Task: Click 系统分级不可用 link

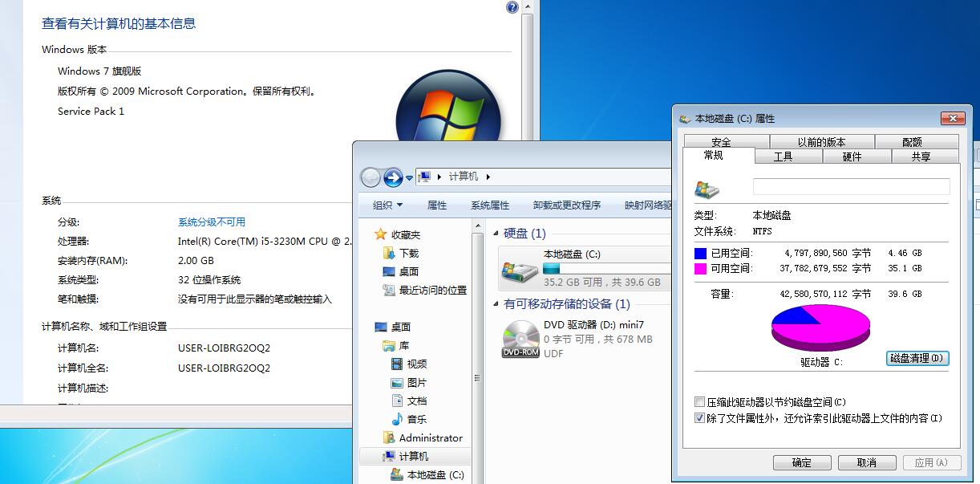Action: (212, 222)
